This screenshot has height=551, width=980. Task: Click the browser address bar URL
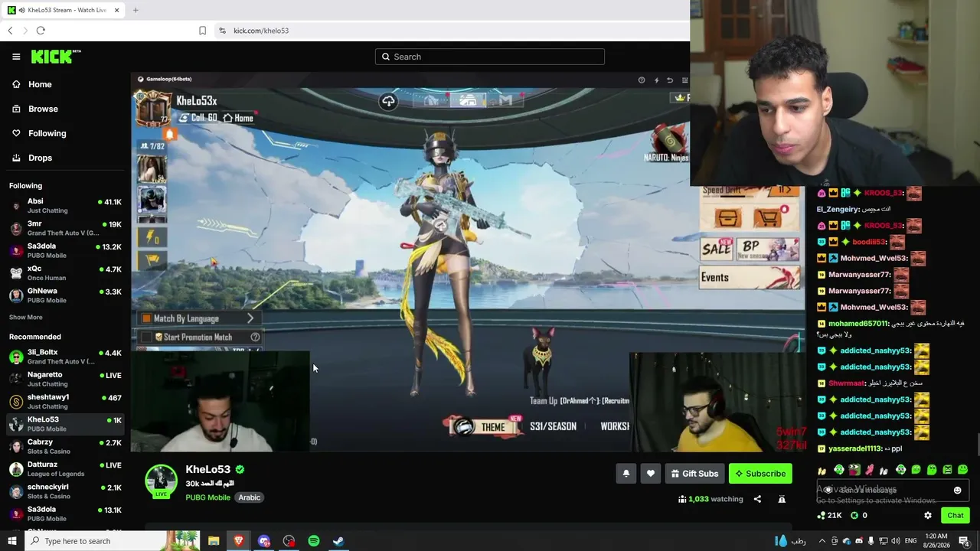261,31
